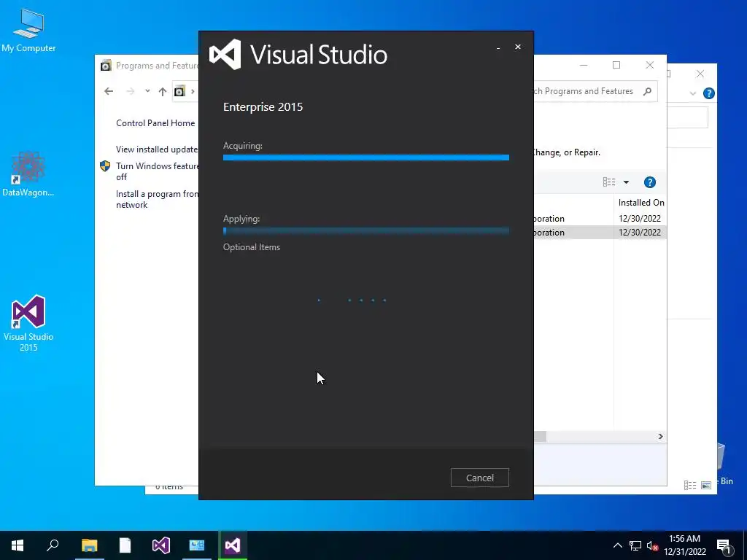Open the Windows Start menu
The width and height of the screenshot is (747, 560).
[x=18, y=545]
